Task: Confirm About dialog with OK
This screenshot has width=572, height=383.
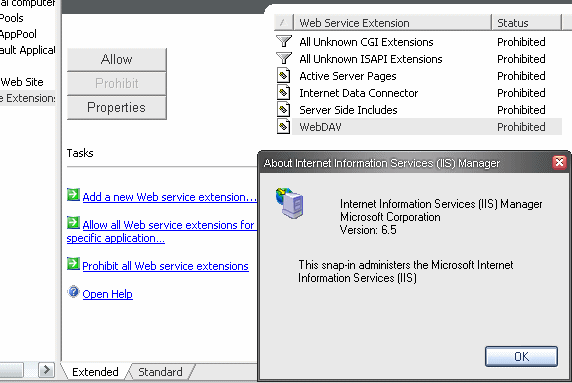Action: 521,356
